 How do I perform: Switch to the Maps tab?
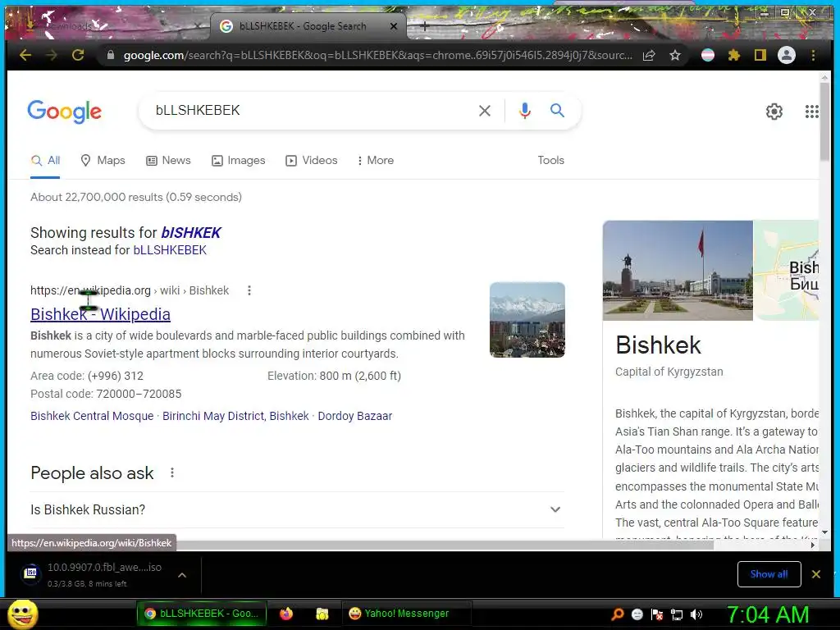click(x=103, y=160)
